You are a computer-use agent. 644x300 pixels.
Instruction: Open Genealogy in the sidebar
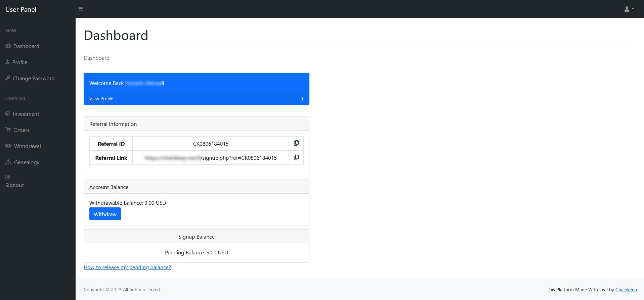coord(27,162)
